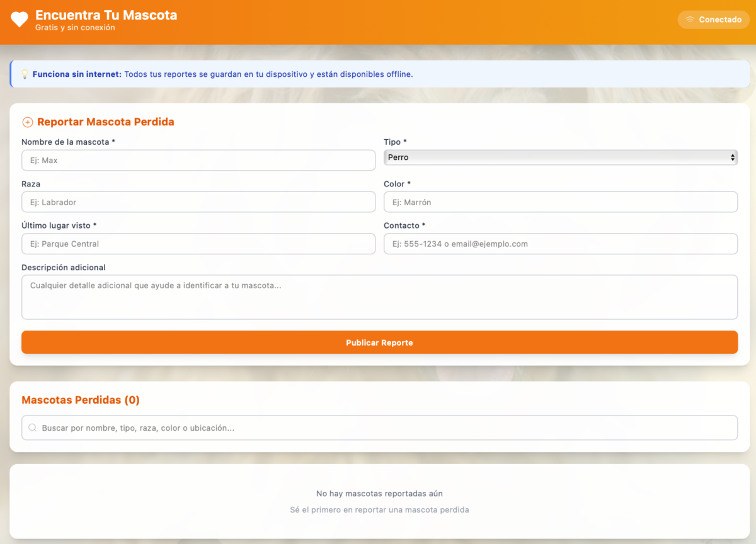Viewport: 756px width, 544px height.
Task: Click the Conectado status badge
Action: (x=714, y=20)
